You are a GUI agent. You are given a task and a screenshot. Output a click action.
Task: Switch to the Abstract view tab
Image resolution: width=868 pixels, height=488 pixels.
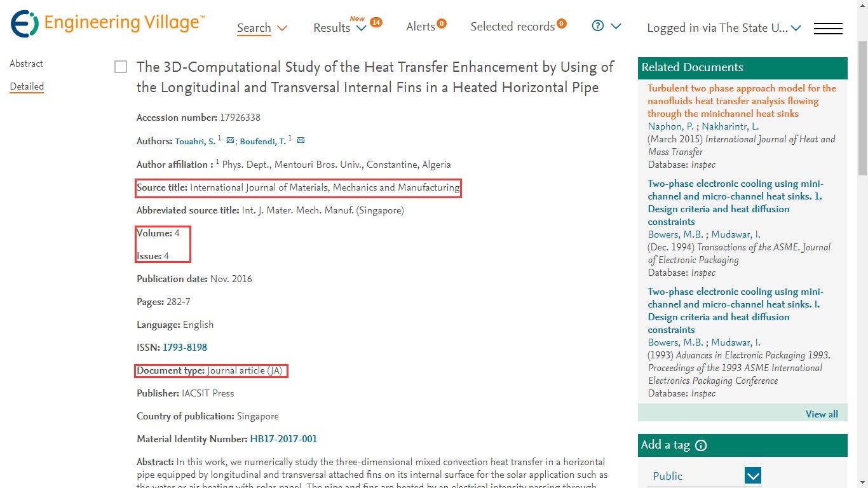(26, 64)
